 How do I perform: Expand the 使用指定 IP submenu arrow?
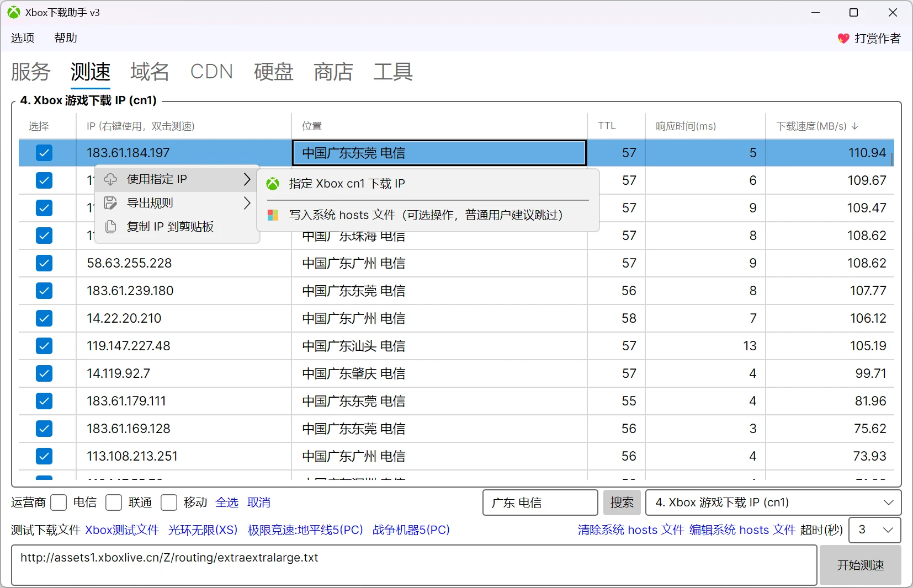coord(247,179)
